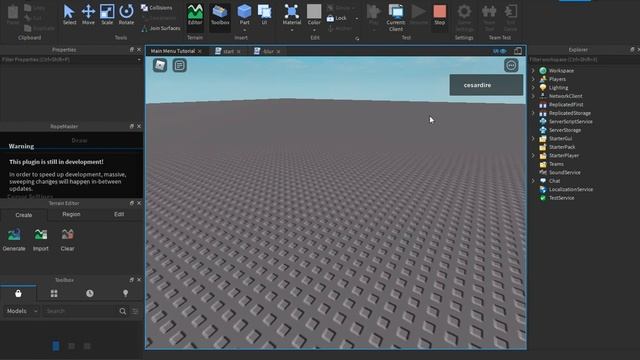Close the start script tab
The width and height of the screenshot is (640, 360).
[x=238, y=51]
